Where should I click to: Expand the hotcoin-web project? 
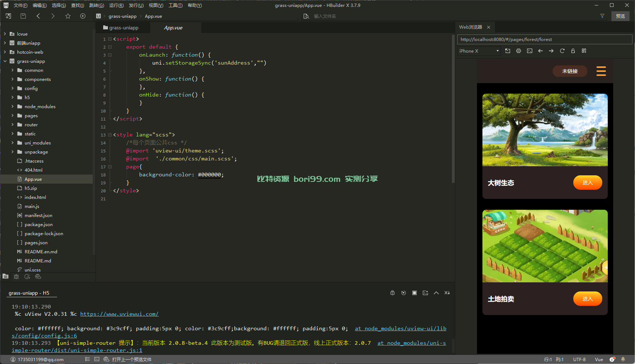pos(5,52)
